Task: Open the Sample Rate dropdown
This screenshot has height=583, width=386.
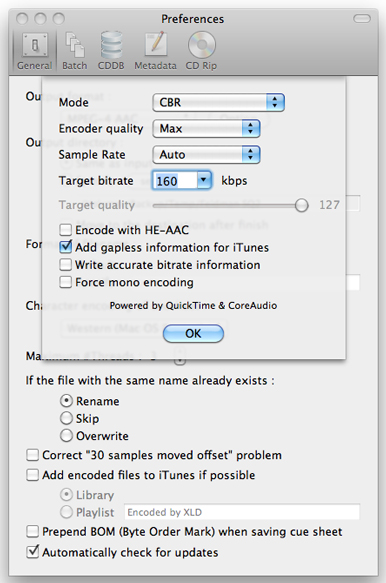Action: pos(206,155)
